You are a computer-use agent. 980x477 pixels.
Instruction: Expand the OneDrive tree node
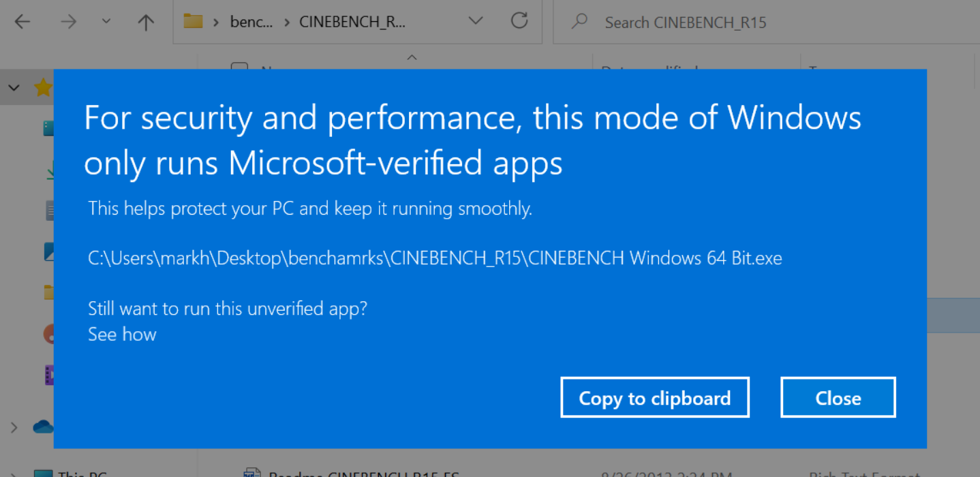tap(14, 427)
